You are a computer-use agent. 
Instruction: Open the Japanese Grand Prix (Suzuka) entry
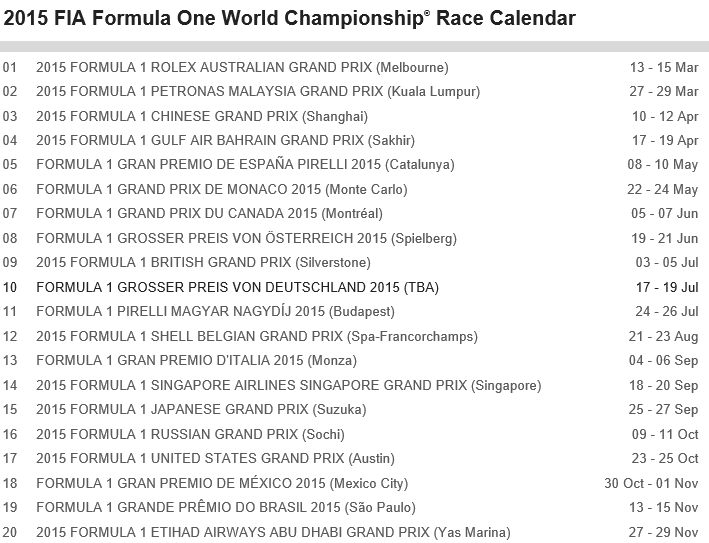(x=201, y=410)
